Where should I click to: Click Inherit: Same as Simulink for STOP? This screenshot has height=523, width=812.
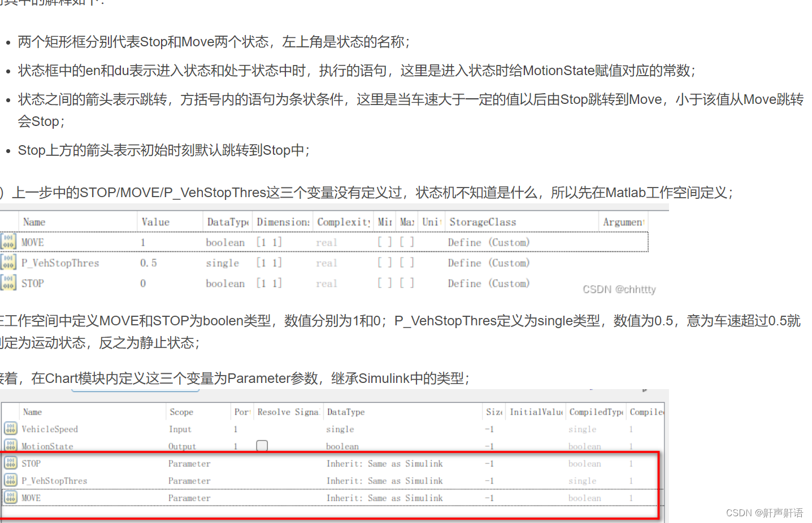384,464
